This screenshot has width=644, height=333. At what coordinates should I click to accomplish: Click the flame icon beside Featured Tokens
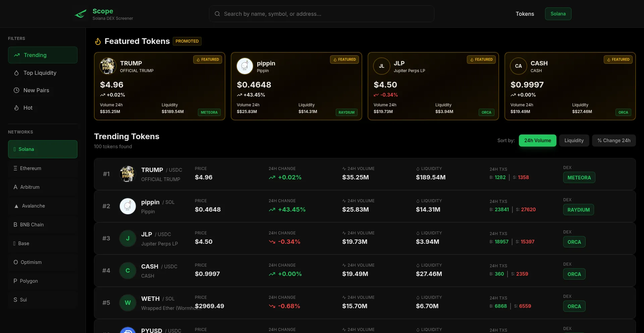98,41
